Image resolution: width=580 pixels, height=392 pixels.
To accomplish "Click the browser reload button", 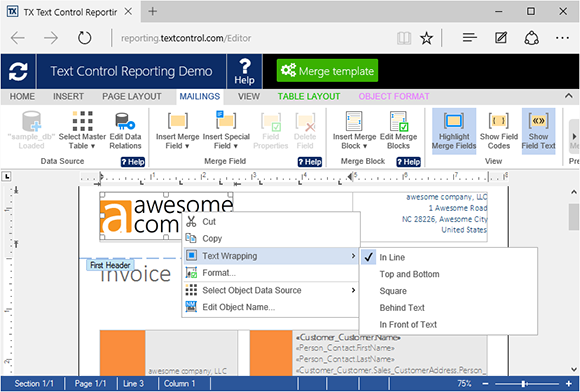I will point(84,38).
